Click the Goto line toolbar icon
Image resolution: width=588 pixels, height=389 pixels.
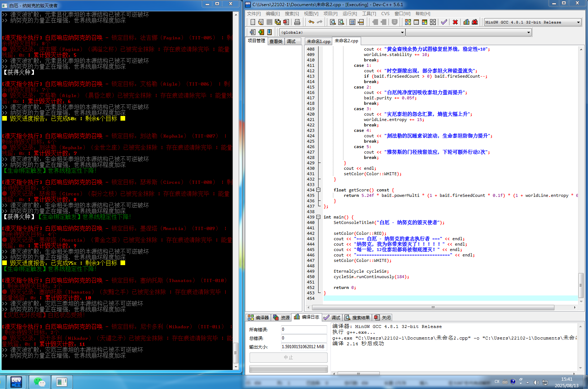pos(361,22)
